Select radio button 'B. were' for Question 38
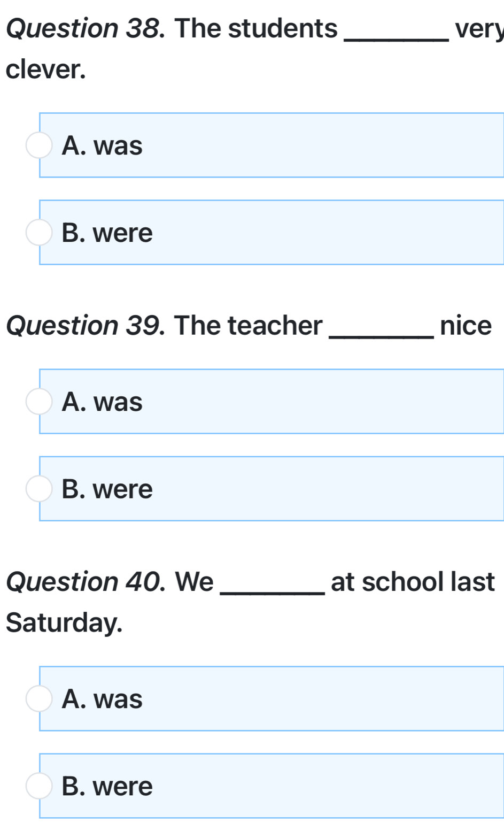This screenshot has width=504, height=838. coord(39,233)
